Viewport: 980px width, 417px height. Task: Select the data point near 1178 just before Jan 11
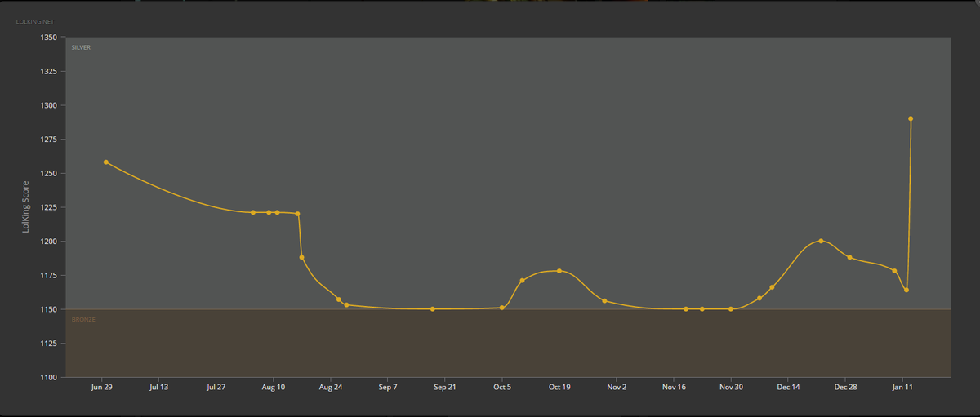pos(895,271)
